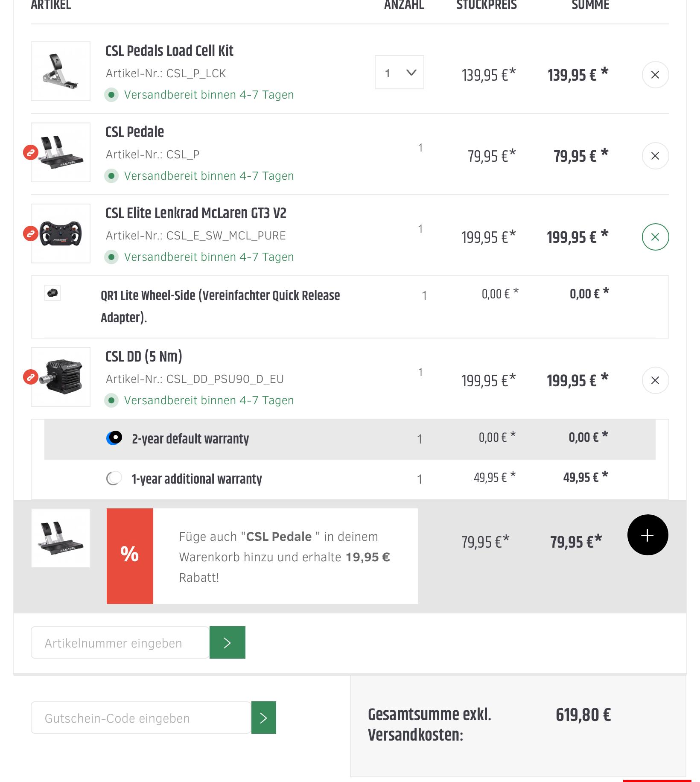This screenshot has height=782, width=700.
Task: Open CSL Elite Lenkrad McLaren GT3 V2 title
Action: (195, 213)
